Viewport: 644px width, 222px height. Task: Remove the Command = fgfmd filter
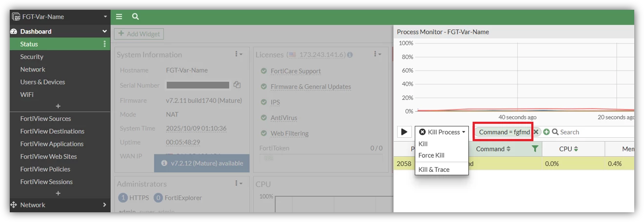click(x=536, y=132)
